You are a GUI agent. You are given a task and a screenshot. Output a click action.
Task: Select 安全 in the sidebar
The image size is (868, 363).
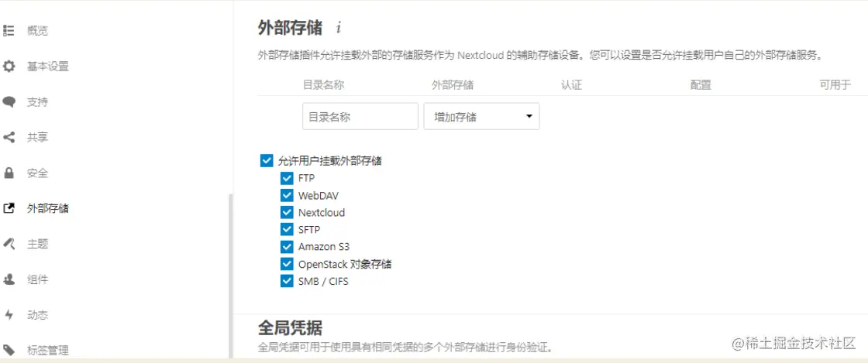point(38,173)
